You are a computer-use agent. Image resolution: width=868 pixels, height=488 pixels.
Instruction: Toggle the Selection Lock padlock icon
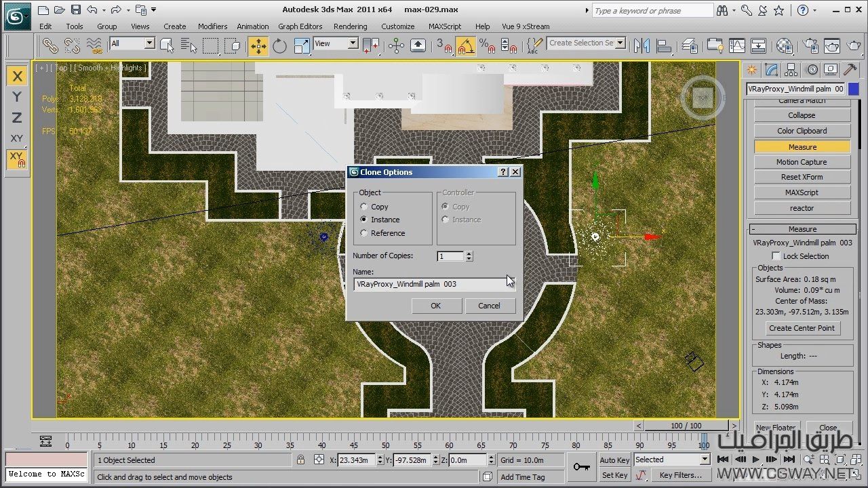pyautogui.click(x=300, y=460)
